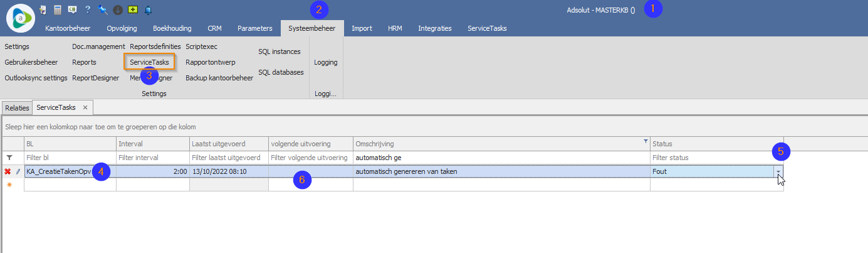The image size is (868, 253).
Task: Click the Laatst uitgevoerd column header
Action: 229,144
